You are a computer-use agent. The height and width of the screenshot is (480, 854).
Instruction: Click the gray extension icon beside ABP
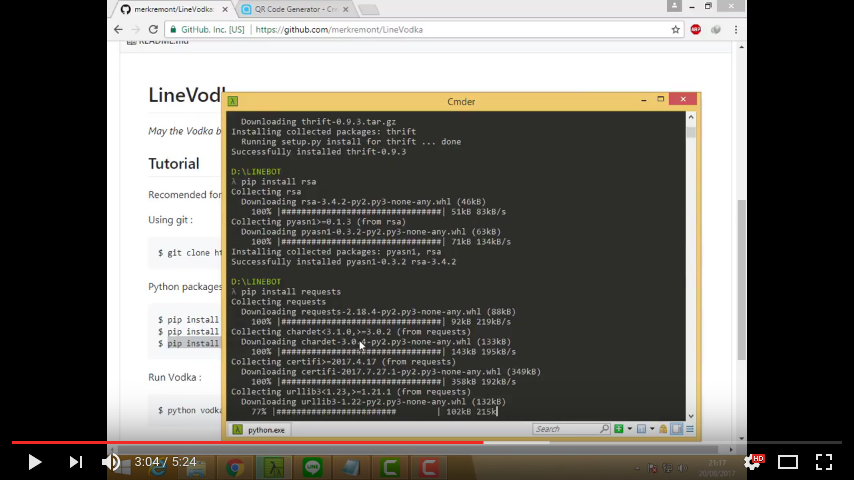tap(716, 29)
